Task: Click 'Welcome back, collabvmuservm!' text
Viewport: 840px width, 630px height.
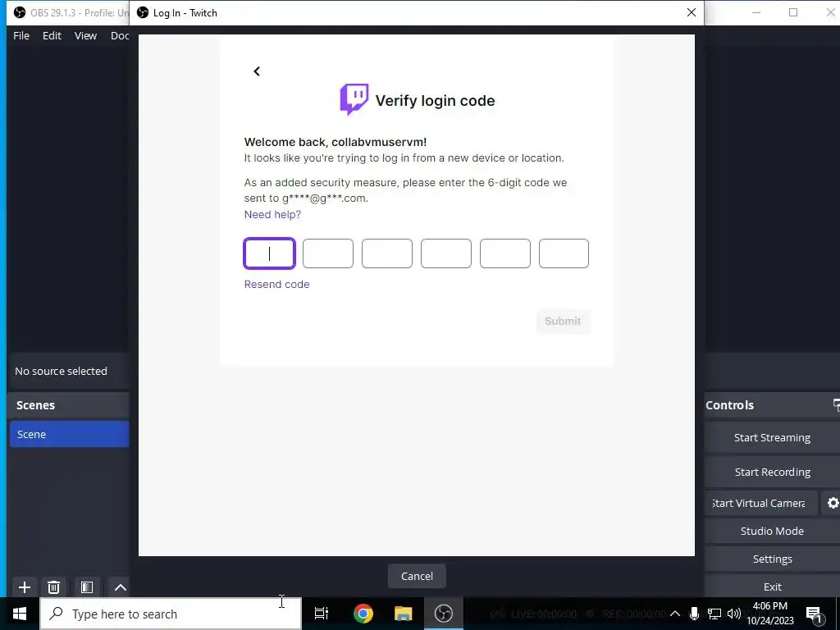Action: (x=336, y=142)
